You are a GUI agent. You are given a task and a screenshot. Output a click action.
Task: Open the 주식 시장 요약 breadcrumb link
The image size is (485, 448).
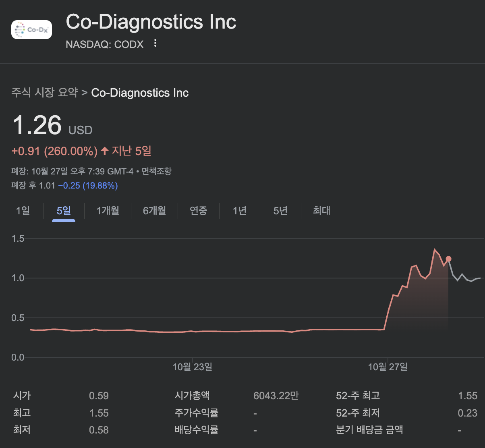44,93
